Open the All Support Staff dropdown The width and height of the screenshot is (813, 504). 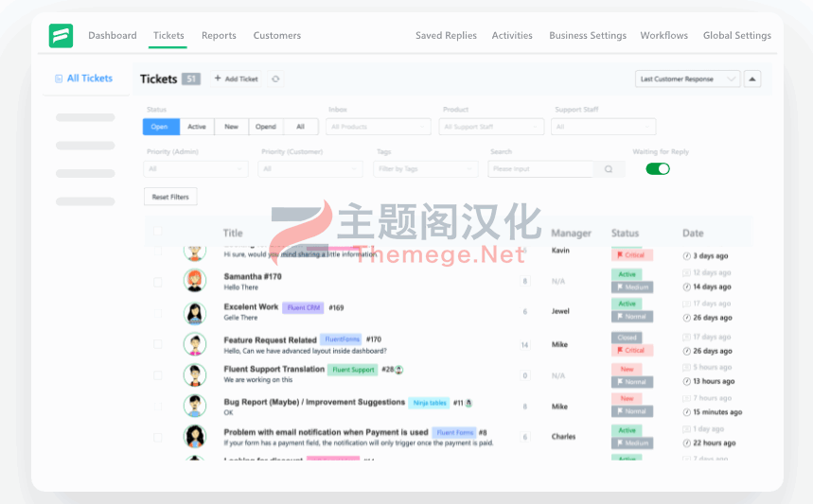pos(491,127)
